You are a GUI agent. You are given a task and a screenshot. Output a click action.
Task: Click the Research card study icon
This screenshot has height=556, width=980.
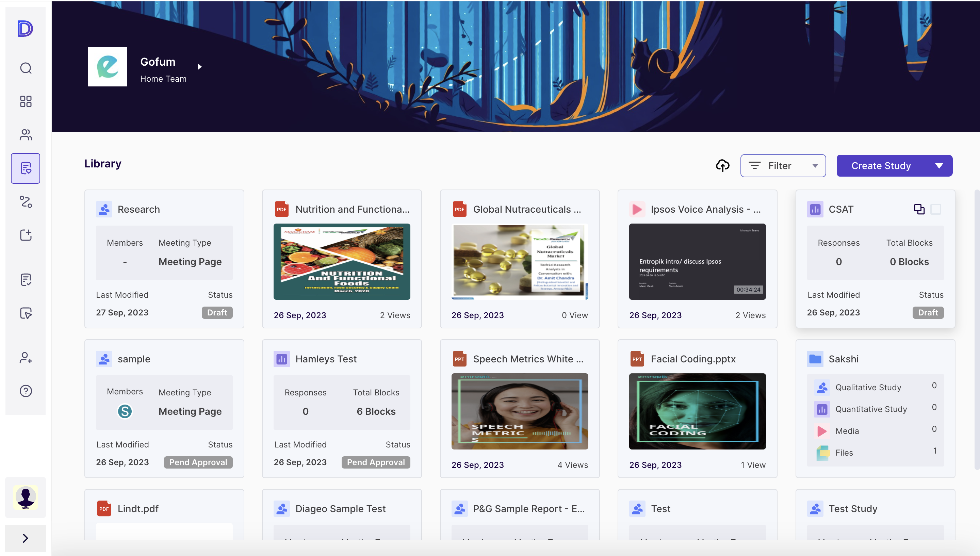click(x=104, y=209)
